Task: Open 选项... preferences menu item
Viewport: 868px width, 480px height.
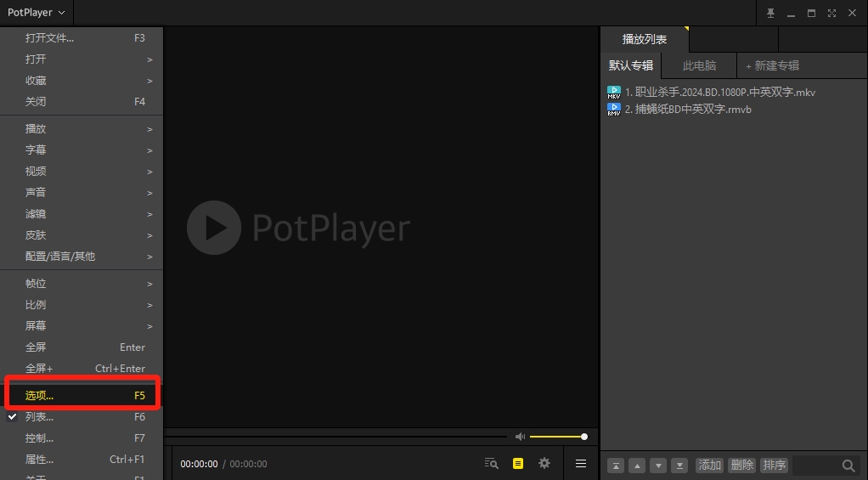Action: [x=82, y=395]
